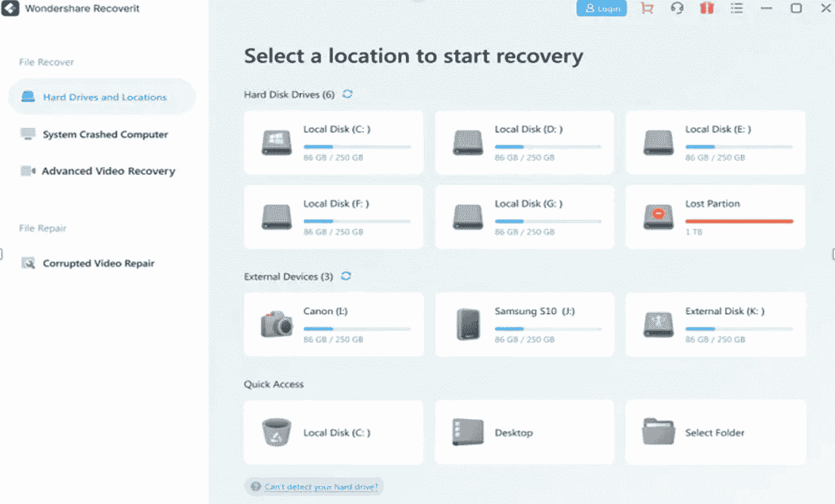Click the Local Disk (C:) usage bar
The image size is (835, 504).
point(357,147)
